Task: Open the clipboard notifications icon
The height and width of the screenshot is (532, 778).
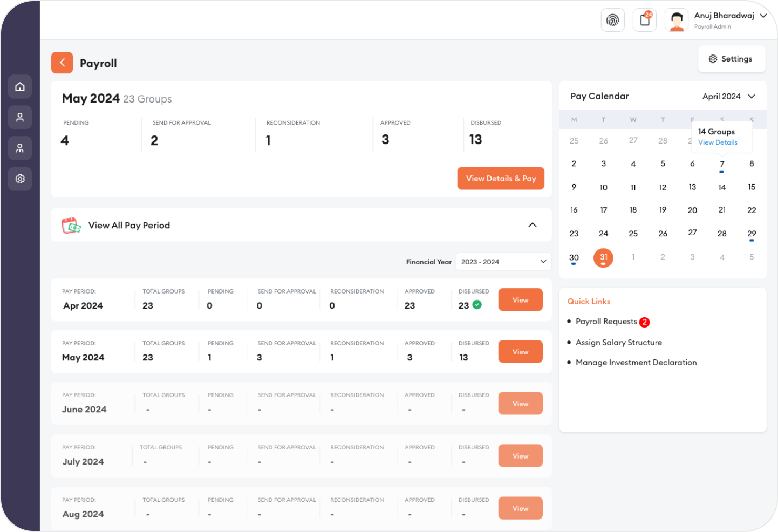Action: tap(644, 21)
